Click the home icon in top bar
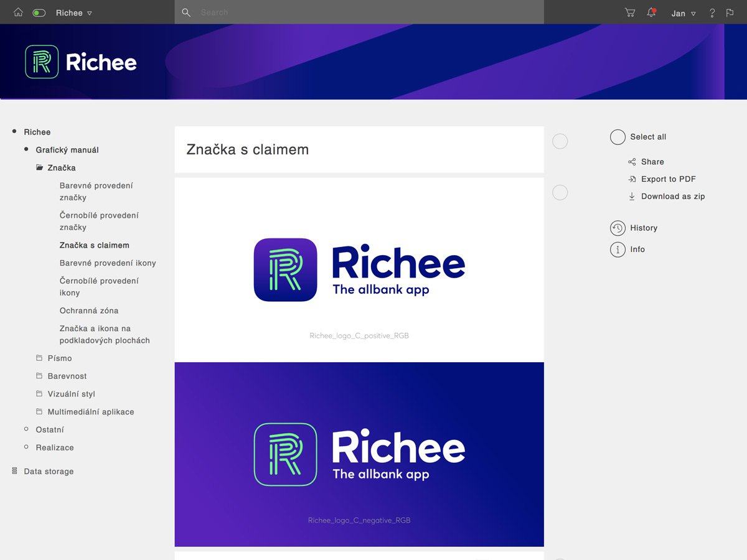The height and width of the screenshot is (560, 747). point(18,12)
